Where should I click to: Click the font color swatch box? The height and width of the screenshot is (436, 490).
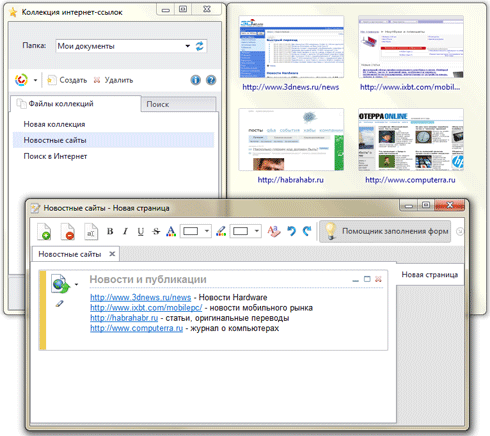pyautogui.click(x=191, y=231)
